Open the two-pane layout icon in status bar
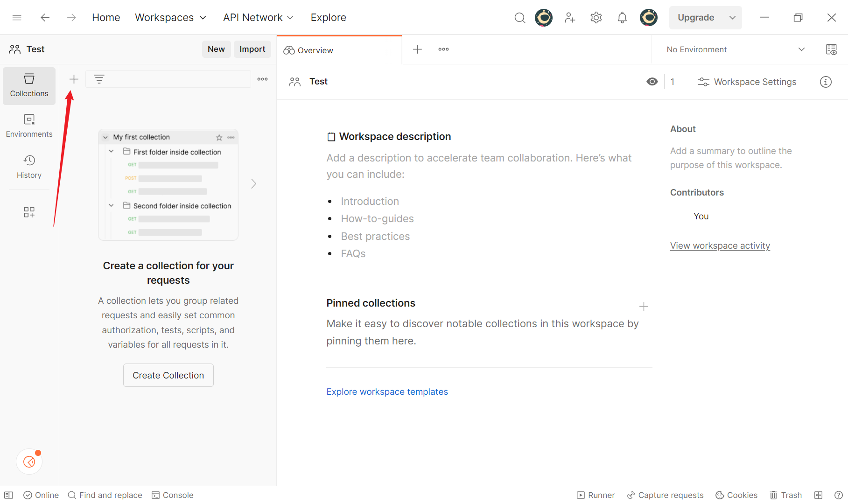 click(818, 495)
